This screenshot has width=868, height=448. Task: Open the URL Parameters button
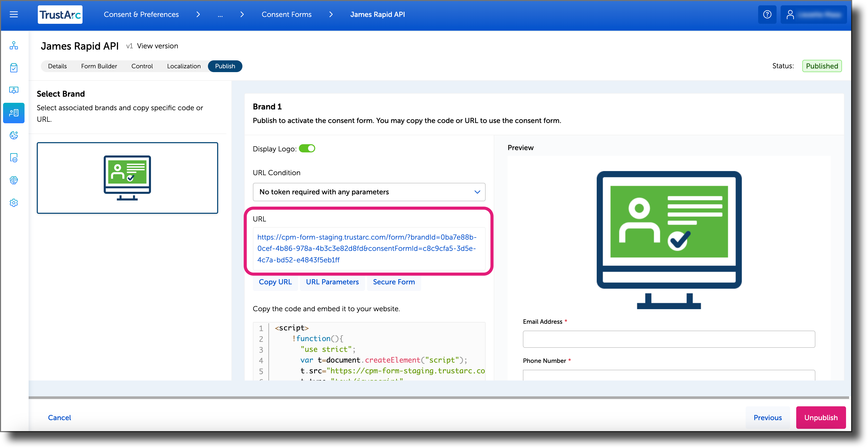point(332,282)
